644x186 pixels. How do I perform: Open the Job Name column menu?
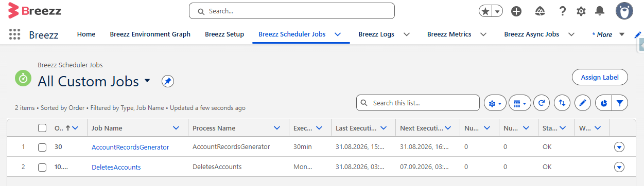click(177, 128)
